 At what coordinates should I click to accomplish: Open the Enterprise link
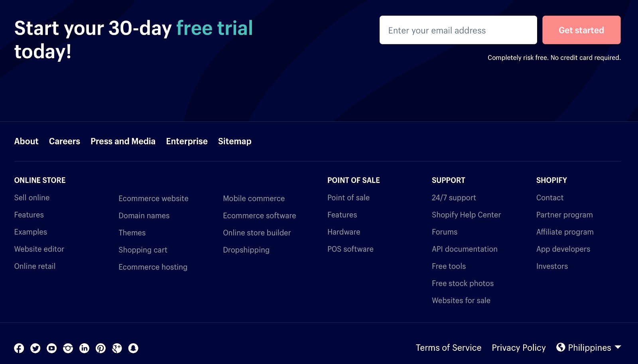187,141
